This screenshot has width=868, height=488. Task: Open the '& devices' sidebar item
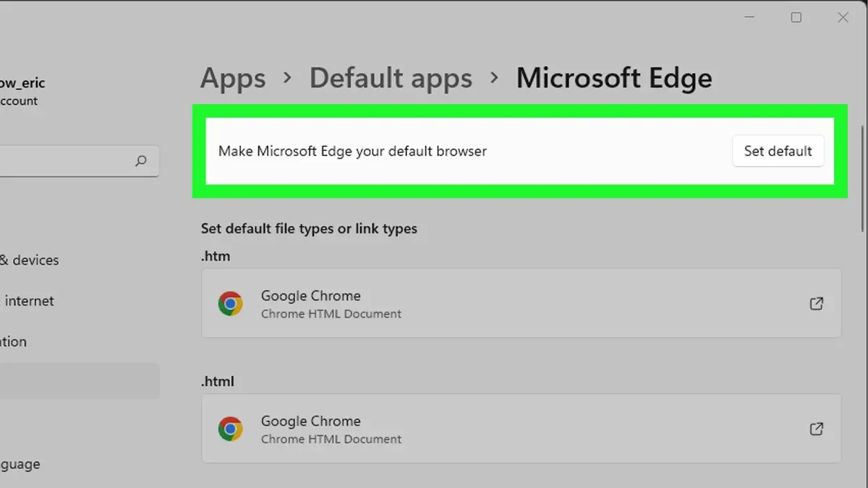(x=29, y=260)
